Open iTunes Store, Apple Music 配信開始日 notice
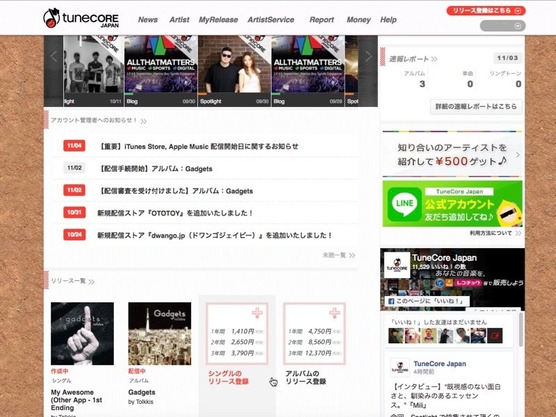 (x=199, y=146)
